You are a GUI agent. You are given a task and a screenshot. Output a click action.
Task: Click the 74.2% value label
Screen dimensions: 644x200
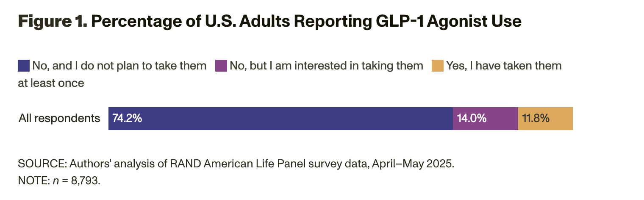point(127,118)
